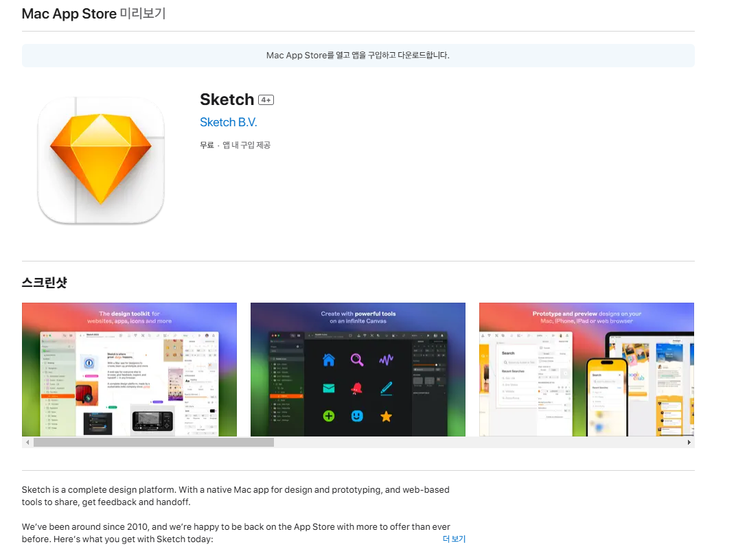Open the design toolkit screenshot thumbnail
This screenshot has height=560, width=736.
pos(130,370)
